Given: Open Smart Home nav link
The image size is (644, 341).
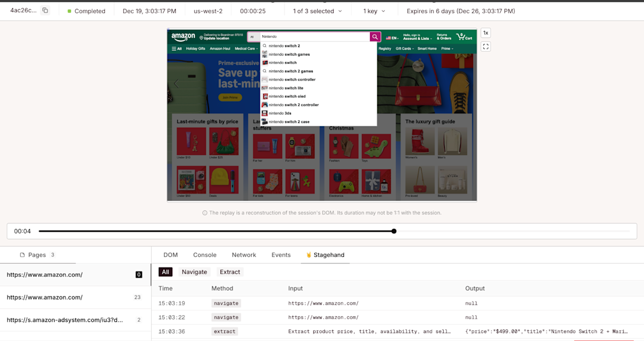Looking at the screenshot, I should 427,49.
